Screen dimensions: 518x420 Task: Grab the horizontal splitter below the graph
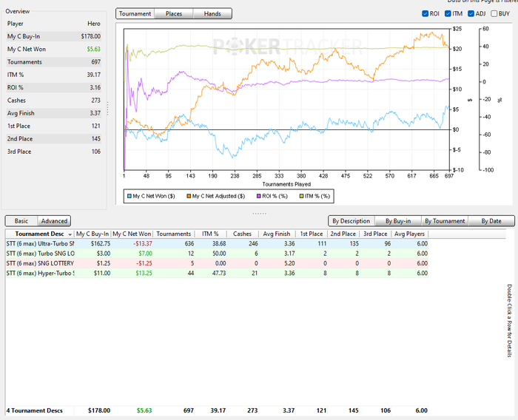pyautogui.click(x=259, y=214)
